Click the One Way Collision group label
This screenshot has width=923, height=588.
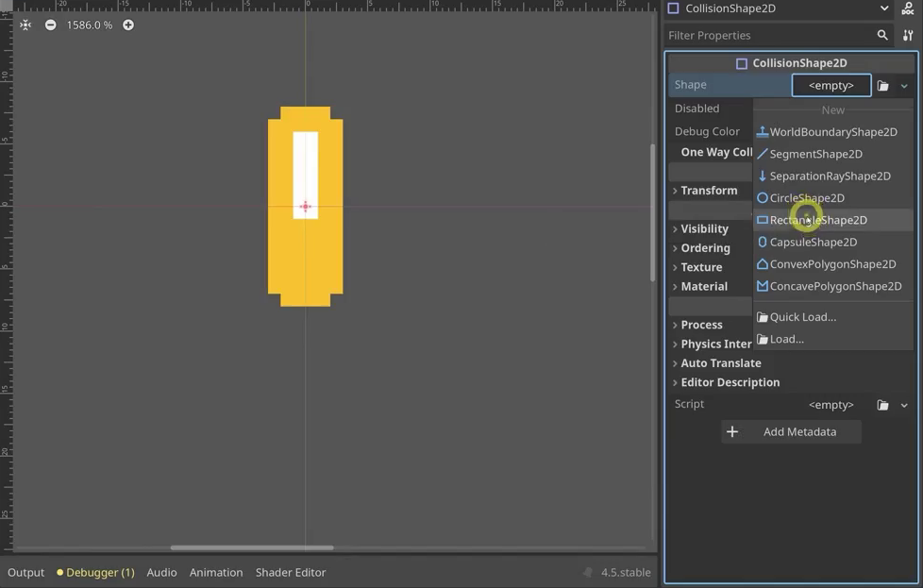(x=716, y=153)
